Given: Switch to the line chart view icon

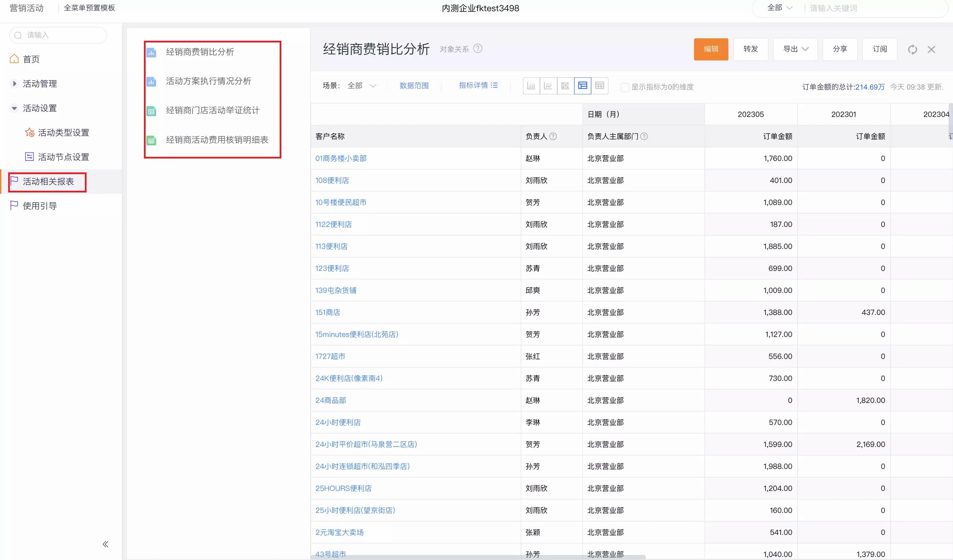Looking at the screenshot, I should point(548,86).
